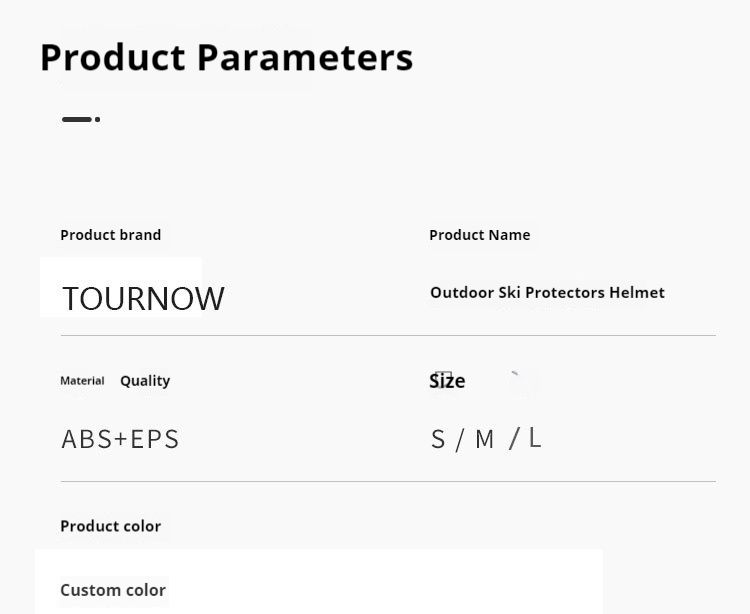Image resolution: width=750 pixels, height=614 pixels.
Task: Click the divider line below ABS+EPS
Action: pos(388,481)
